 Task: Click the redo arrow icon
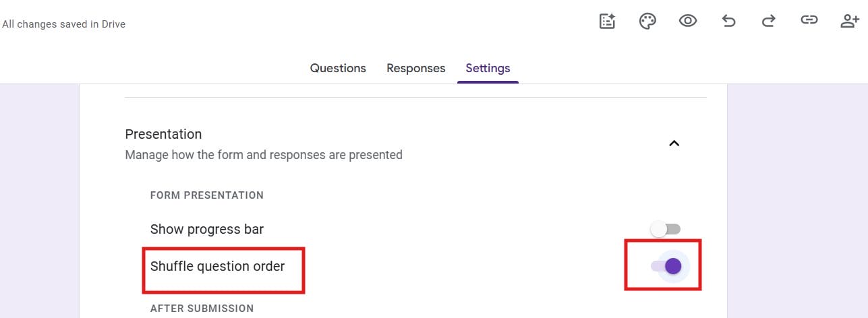[x=768, y=21]
